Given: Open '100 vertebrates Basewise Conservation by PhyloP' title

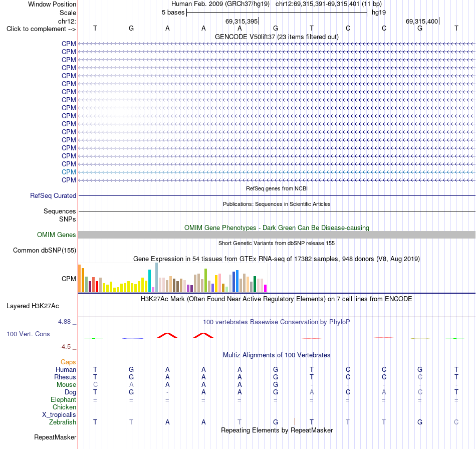Looking at the screenshot, I should pyautogui.click(x=277, y=322).
